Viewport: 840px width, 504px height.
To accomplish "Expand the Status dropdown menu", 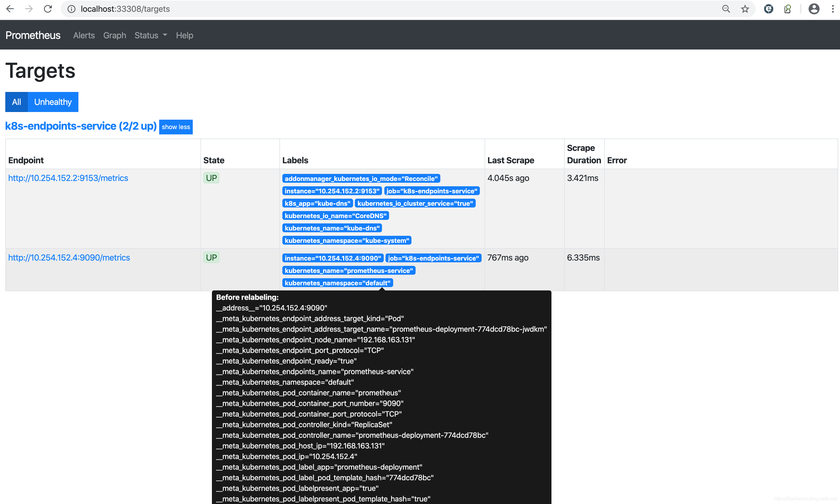I will (151, 35).
